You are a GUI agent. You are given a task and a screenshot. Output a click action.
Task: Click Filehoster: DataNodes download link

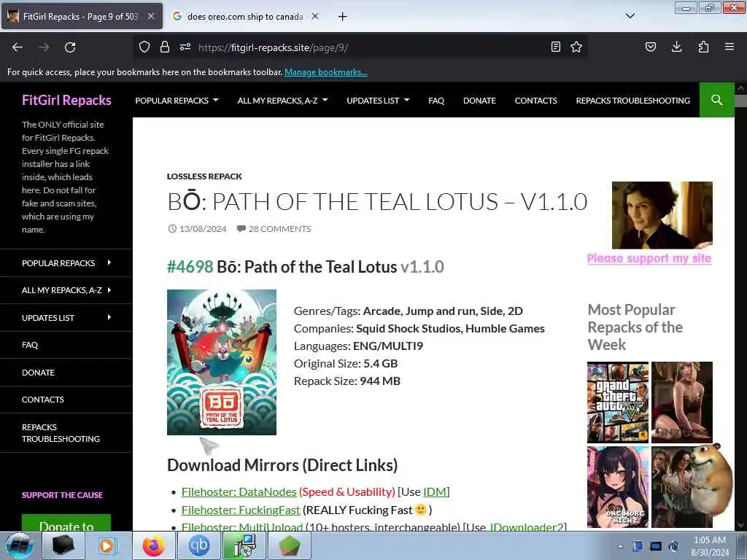pyautogui.click(x=239, y=492)
